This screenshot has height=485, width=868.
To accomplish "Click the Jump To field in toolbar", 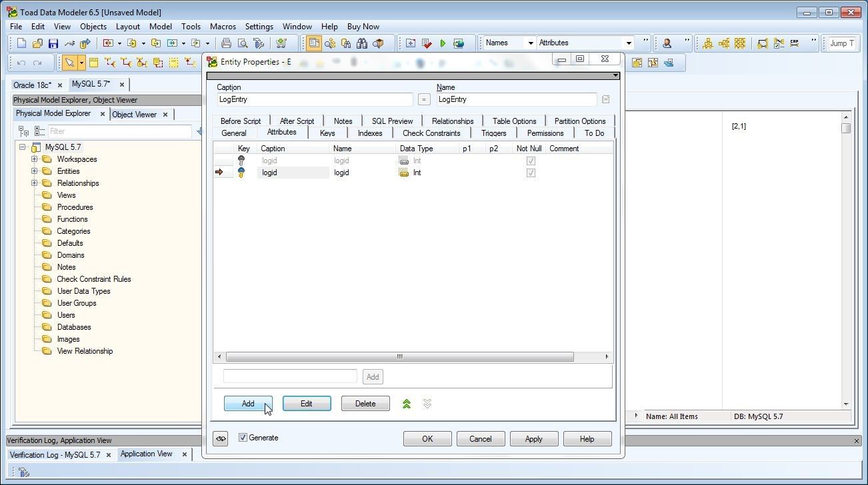I will point(843,43).
